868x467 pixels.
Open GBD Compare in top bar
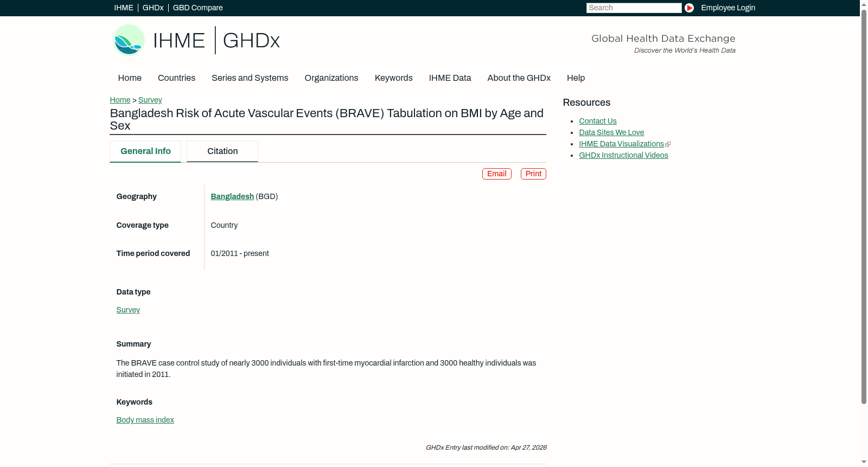(197, 8)
